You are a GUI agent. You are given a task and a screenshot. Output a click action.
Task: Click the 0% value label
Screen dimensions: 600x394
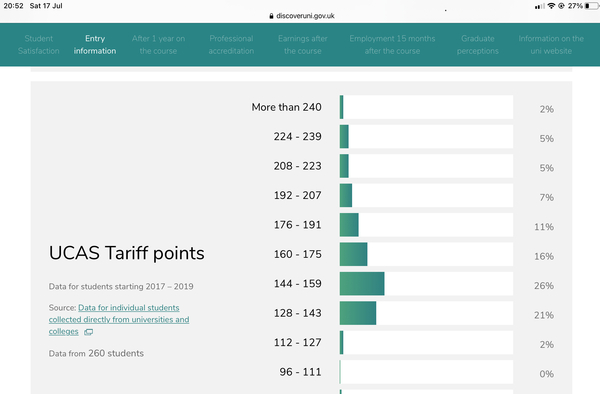click(x=546, y=374)
